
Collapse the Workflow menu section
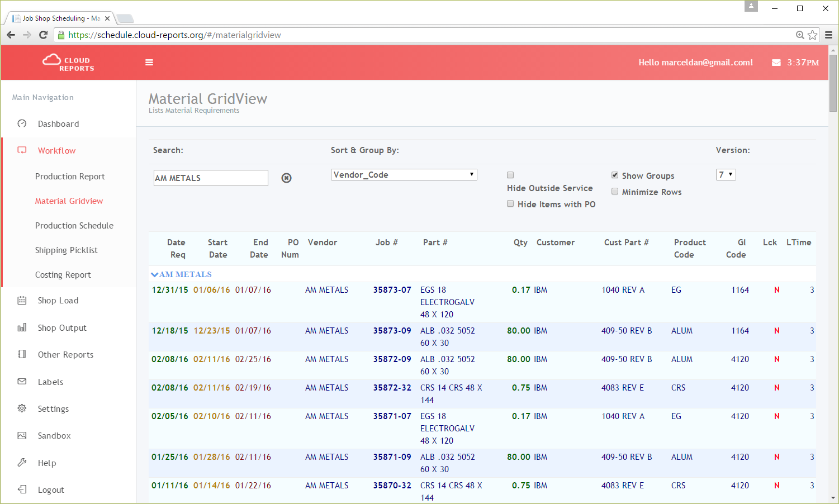point(56,151)
